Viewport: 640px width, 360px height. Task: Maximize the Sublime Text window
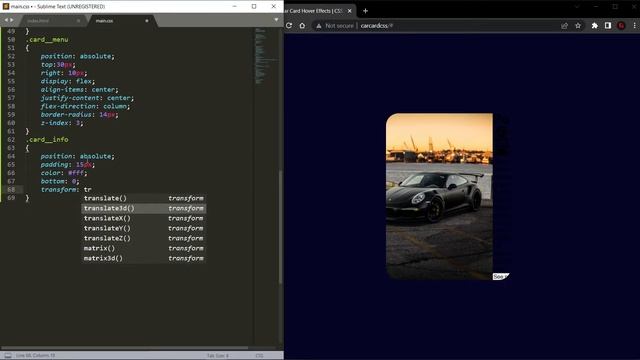click(254, 7)
